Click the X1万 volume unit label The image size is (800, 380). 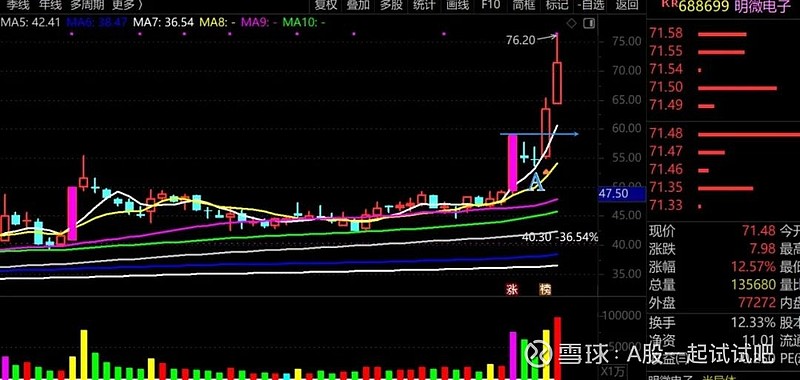[x=613, y=370]
